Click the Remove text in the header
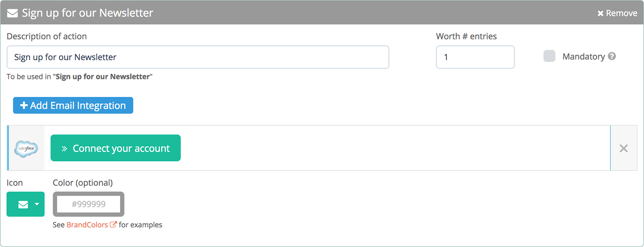Screen dimensions: 644x247 click(622, 13)
